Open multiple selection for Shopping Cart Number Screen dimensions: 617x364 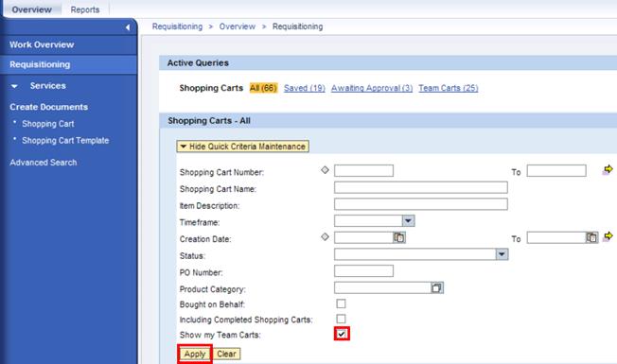(608, 170)
